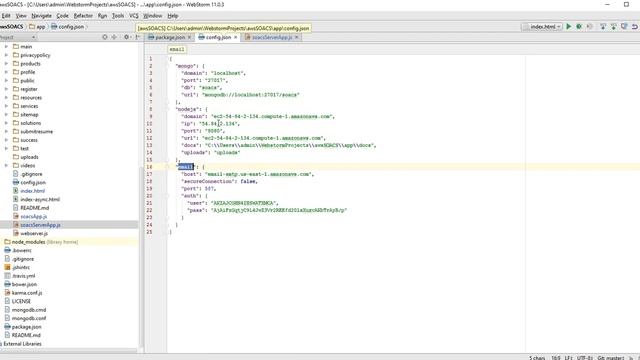Select LICENSE in the project tree
Viewport: 640px width, 360px height.
click(21, 301)
